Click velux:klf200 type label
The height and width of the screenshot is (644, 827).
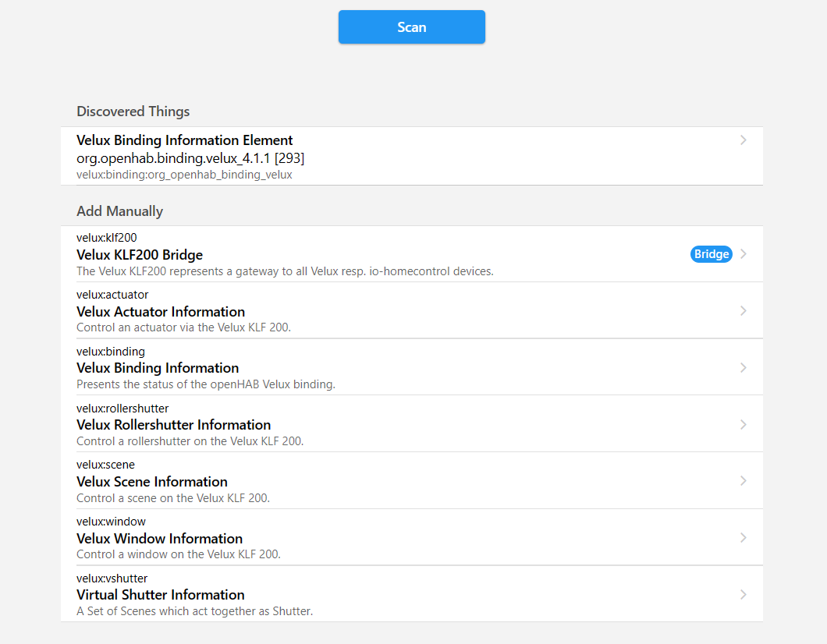click(107, 238)
